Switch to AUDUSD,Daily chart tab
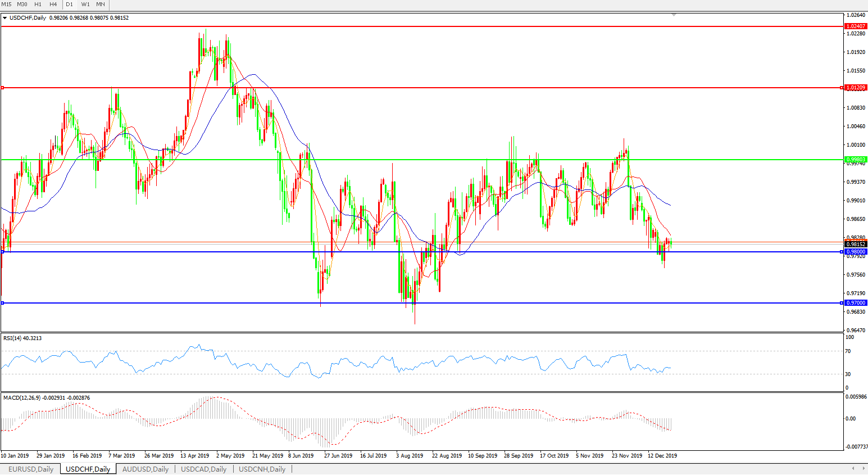 pos(146,469)
